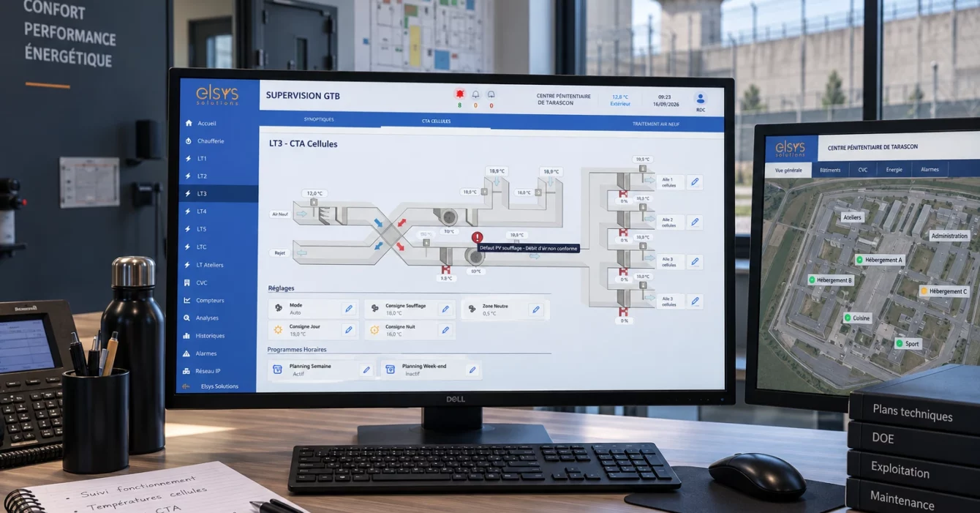Screen dimensions: 980x513
Task: Switch to the CTA Cellules tab
Action: pyautogui.click(x=436, y=121)
